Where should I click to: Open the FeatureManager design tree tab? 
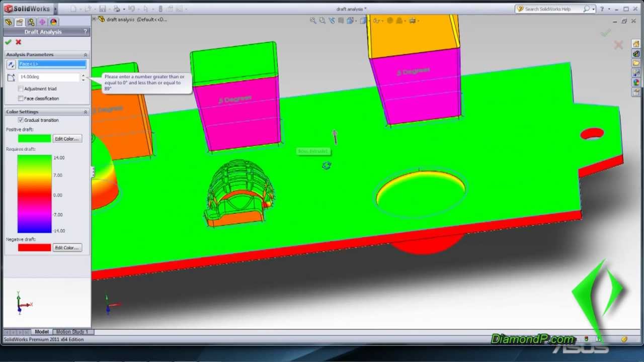coord(8,22)
